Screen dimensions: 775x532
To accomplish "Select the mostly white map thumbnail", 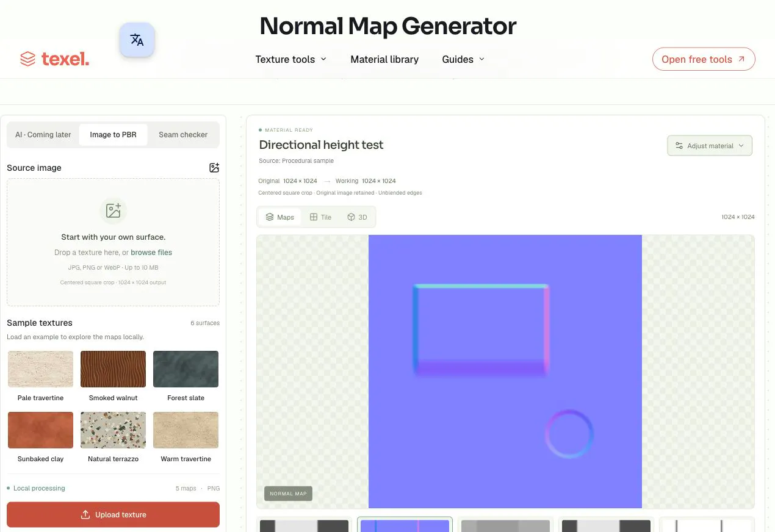I will click(706, 525).
